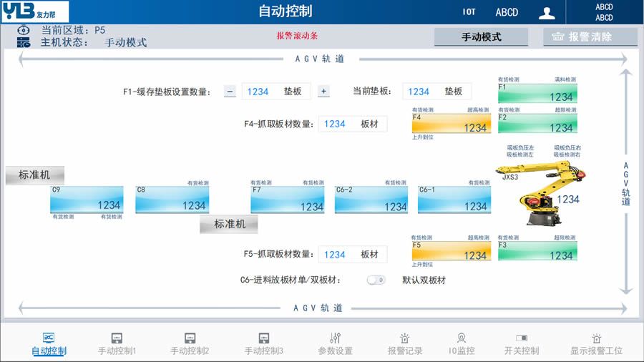Viewport: 644px width, 362px height.
Task: Open the 报警记录 alarm icon
Action: coord(404,338)
